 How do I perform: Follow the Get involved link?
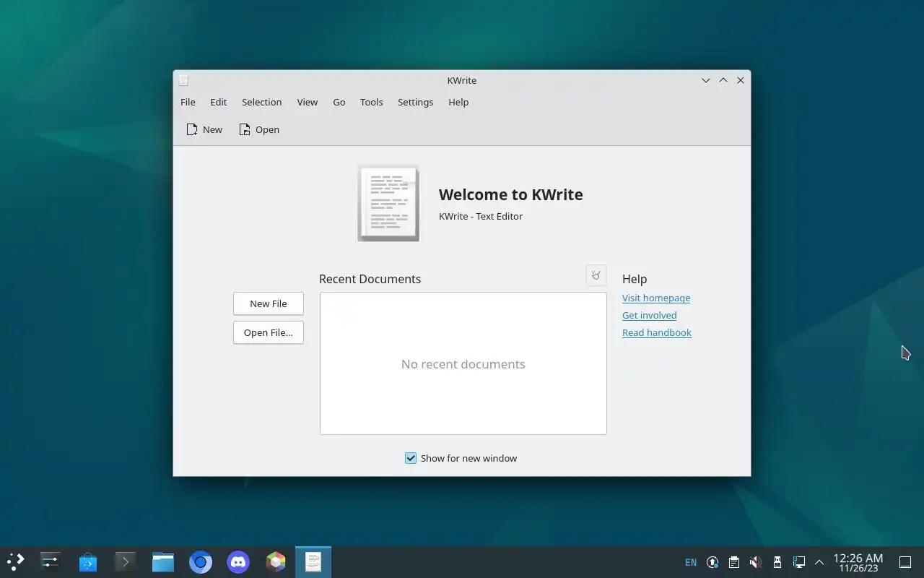click(x=649, y=315)
